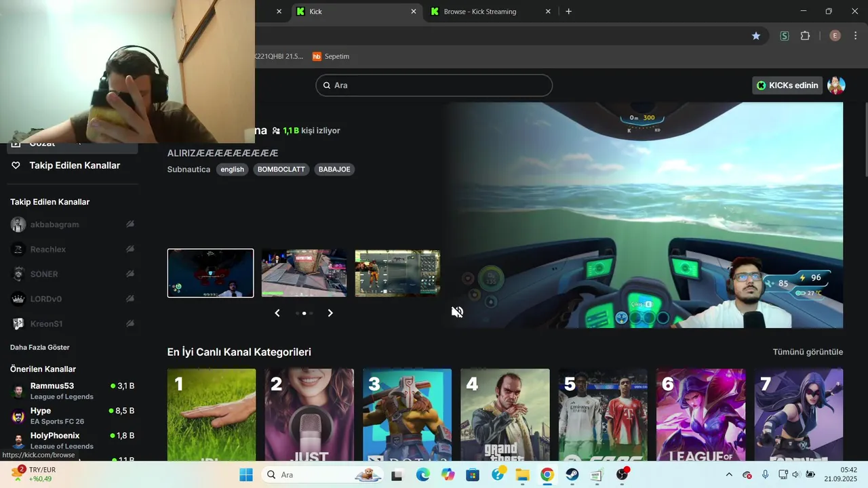Show hidden system tray icons

coord(729,474)
